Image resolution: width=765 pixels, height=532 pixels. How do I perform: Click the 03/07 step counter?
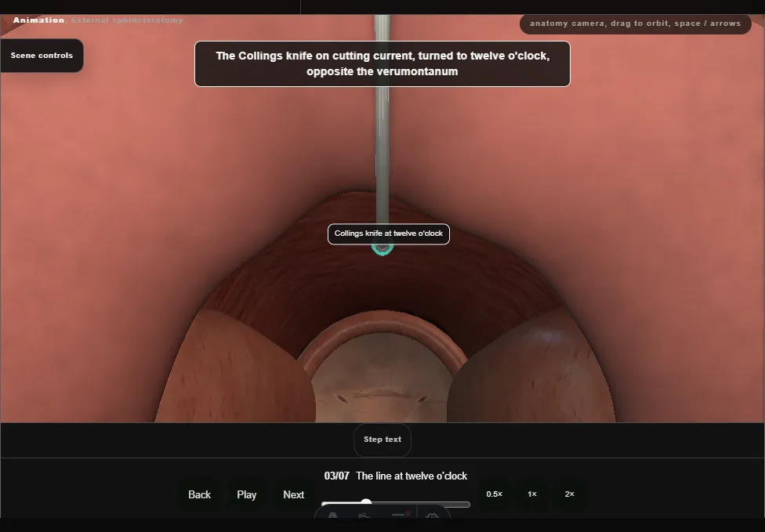(x=336, y=476)
